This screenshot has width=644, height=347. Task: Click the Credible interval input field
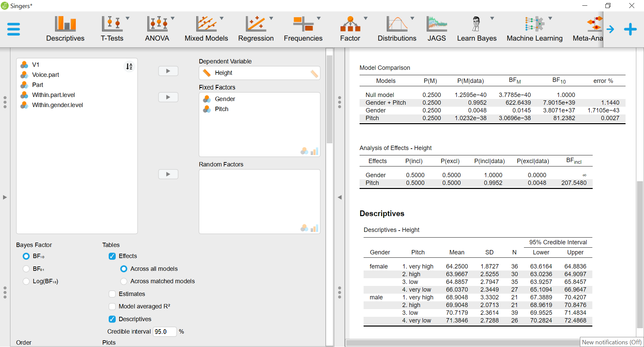click(x=164, y=332)
